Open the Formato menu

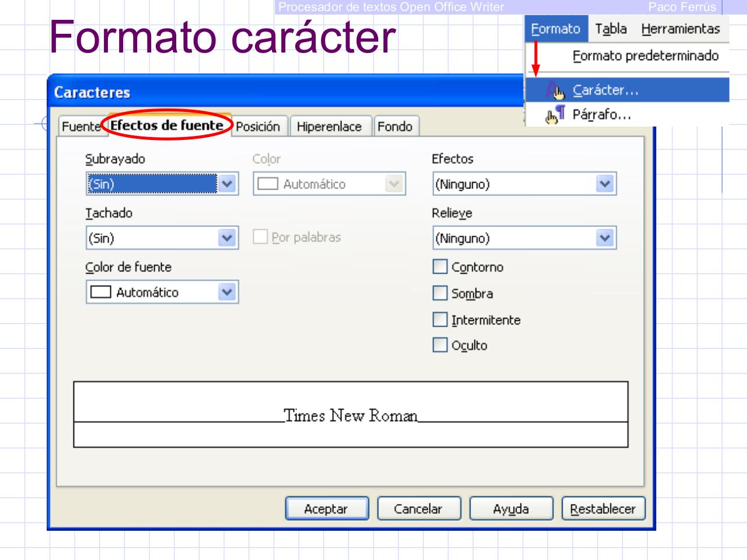pos(557,29)
